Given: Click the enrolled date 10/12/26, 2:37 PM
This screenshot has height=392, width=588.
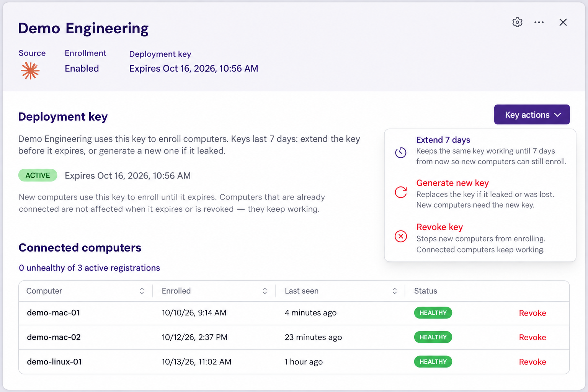Looking at the screenshot, I should click(x=194, y=337).
